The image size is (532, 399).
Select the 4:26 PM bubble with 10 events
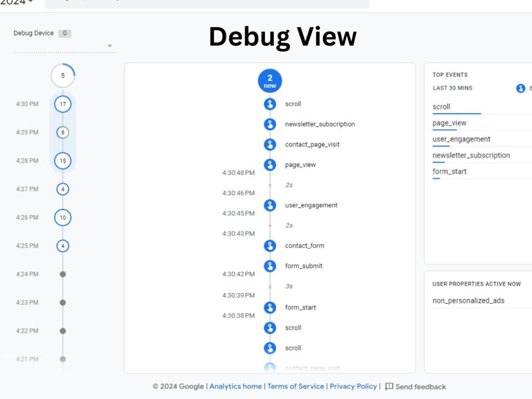pos(63,218)
